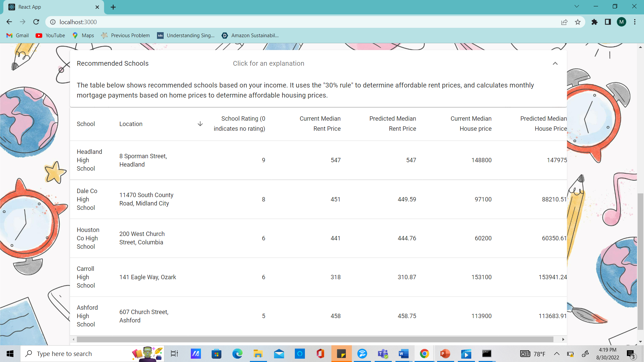644x362 pixels.
Task: Collapse the Recommended Schools accordion chevron
Action: click(555, 64)
